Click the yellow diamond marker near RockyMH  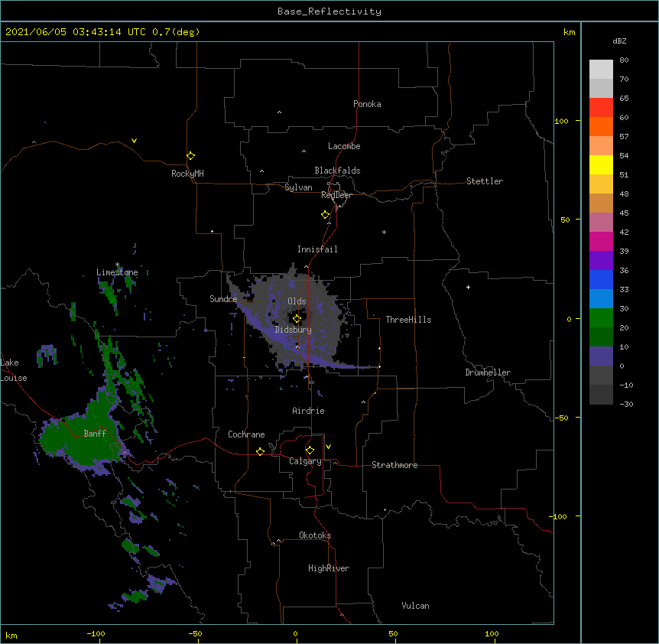tap(190, 156)
